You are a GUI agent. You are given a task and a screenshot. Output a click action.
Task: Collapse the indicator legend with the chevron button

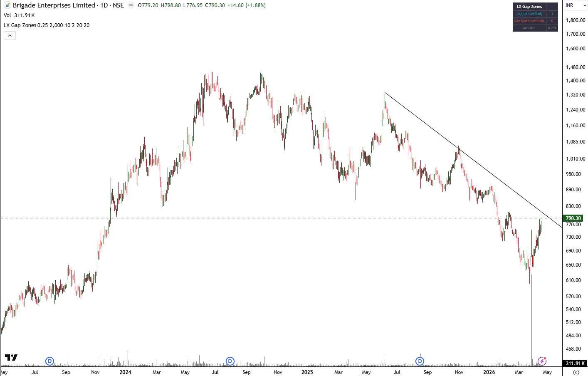coord(10,36)
